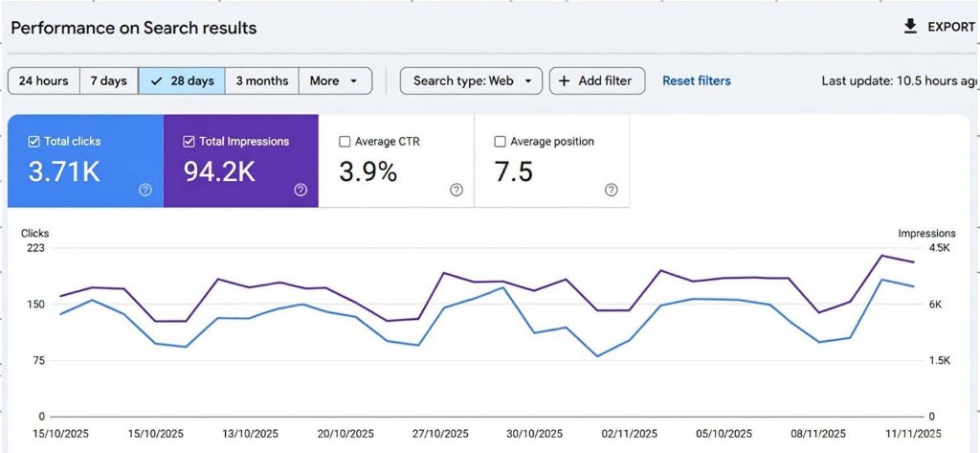Viewport: 980px width, 453px height.
Task: Open the More date range dropdown
Action: coord(336,80)
